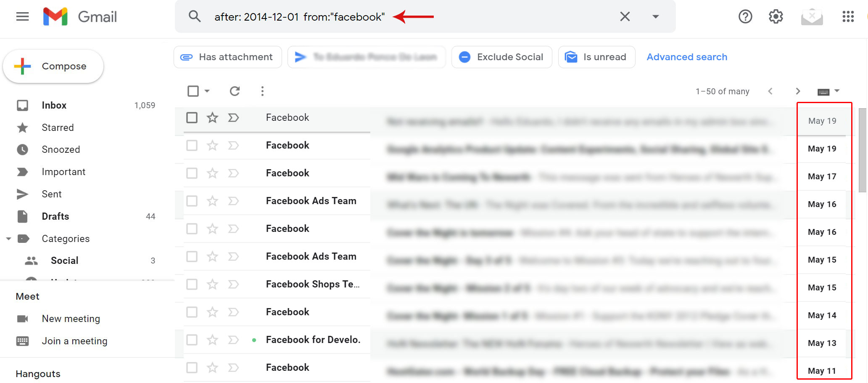This screenshot has height=383, width=868.
Task: Mark Facebook for Developers email important
Action: (233, 340)
